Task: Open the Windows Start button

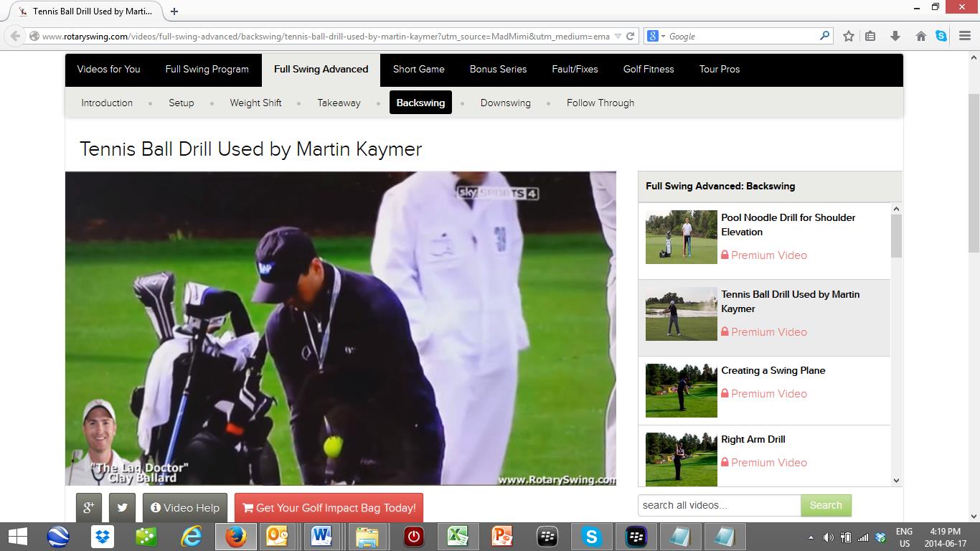Action: coord(17,537)
